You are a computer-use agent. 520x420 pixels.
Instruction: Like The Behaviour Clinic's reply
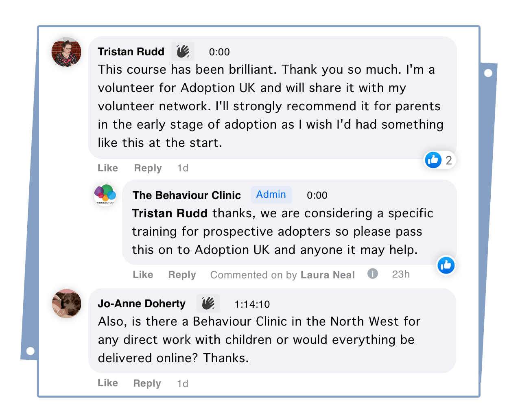click(143, 275)
